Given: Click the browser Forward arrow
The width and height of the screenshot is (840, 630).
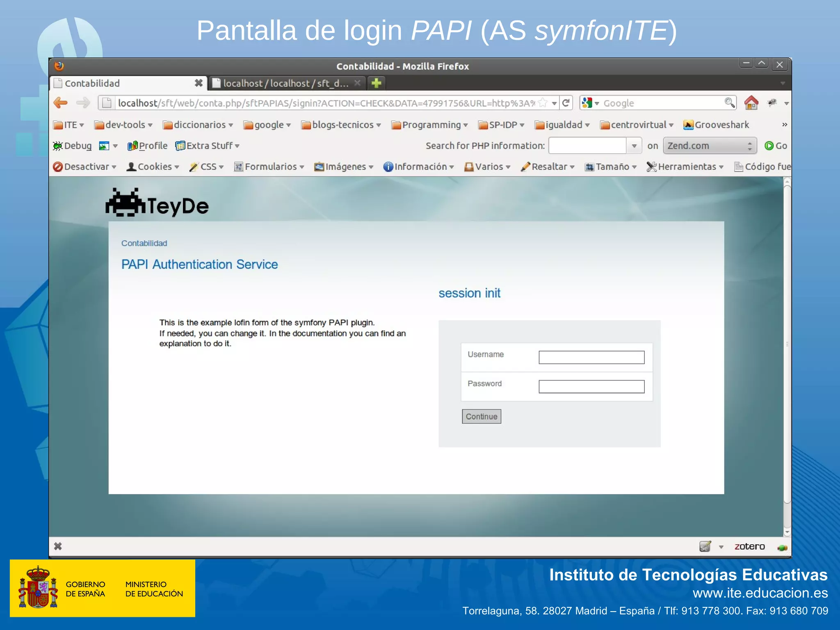Looking at the screenshot, I should [x=83, y=103].
